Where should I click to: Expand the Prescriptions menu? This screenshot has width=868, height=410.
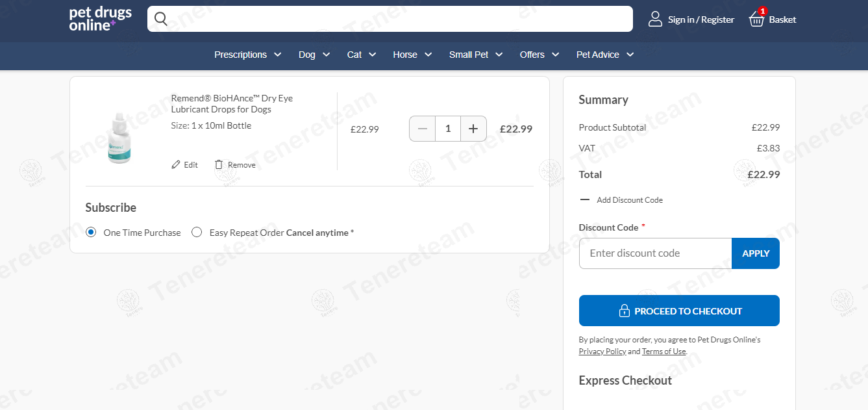(x=247, y=55)
